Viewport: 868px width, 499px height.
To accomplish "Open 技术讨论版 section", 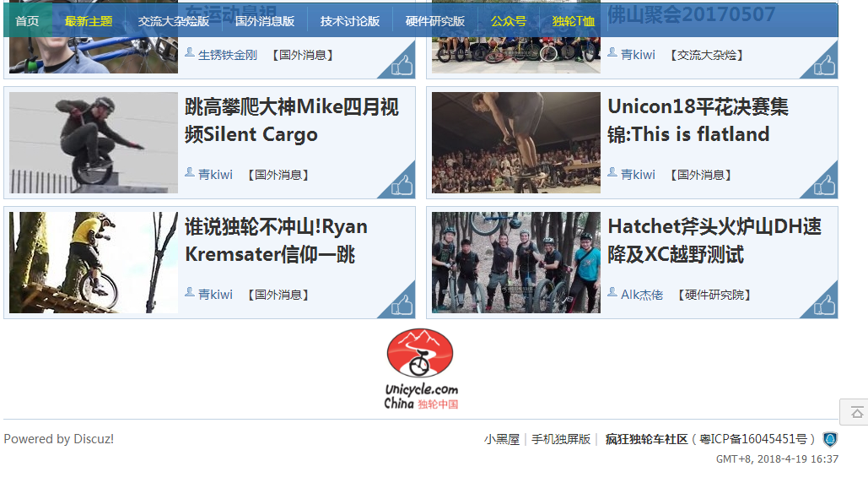I will click(x=350, y=21).
